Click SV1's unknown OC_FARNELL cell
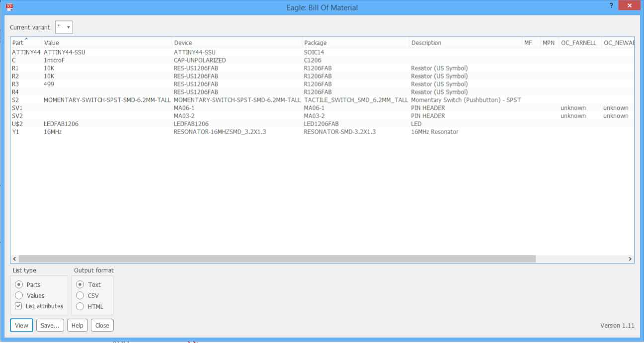Image resolution: width=644 pixels, height=343 pixels. [x=573, y=108]
